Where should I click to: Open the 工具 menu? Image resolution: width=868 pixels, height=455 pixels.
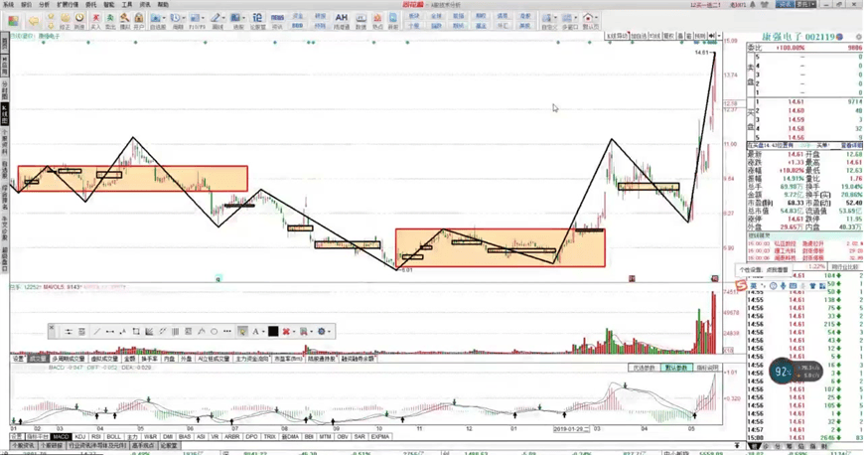click(126, 5)
